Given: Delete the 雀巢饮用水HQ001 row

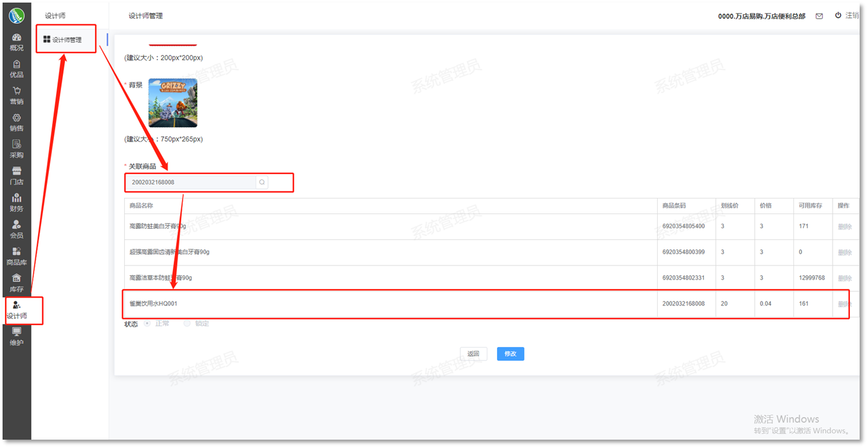Looking at the screenshot, I should (844, 304).
